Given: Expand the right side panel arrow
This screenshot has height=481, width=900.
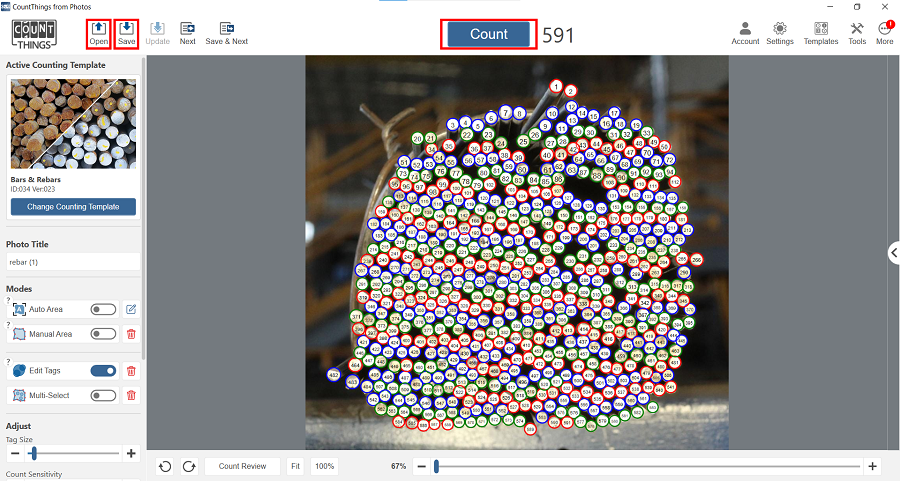Looking at the screenshot, I should pyautogui.click(x=893, y=253).
